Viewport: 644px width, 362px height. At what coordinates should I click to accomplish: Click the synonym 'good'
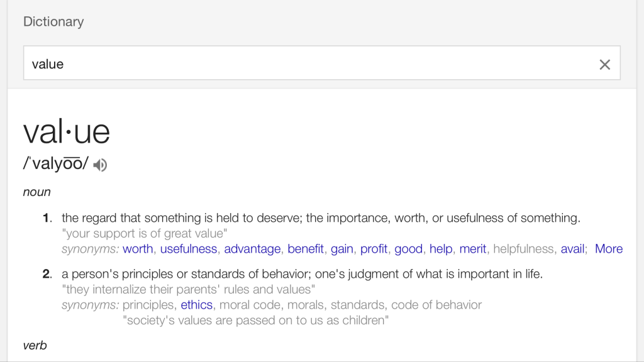(408, 249)
